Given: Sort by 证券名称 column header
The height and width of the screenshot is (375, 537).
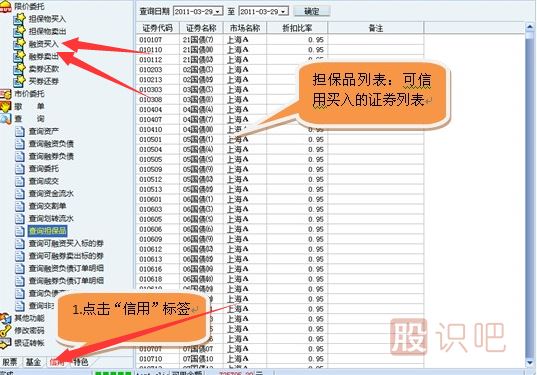Looking at the screenshot, I should tap(201, 28).
